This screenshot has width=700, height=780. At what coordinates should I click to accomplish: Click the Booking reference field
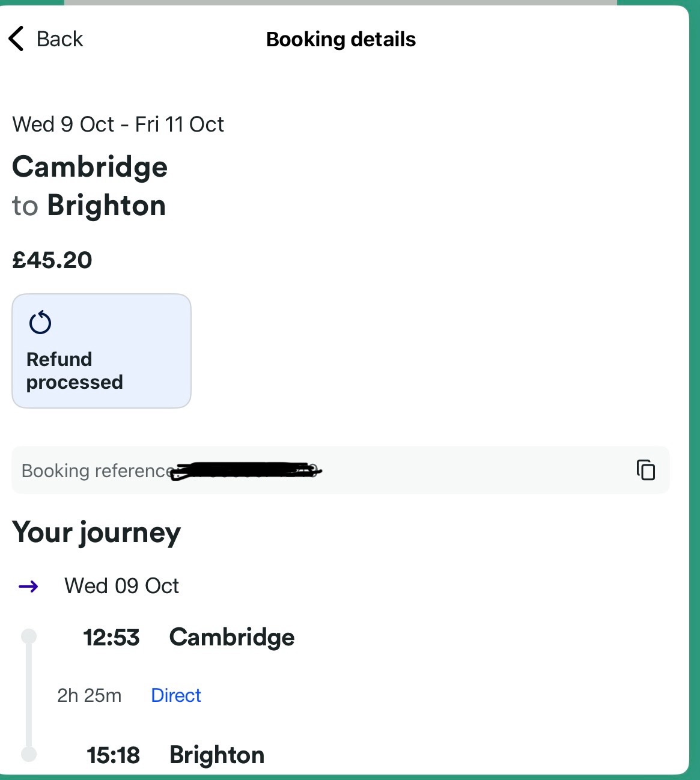(x=341, y=470)
